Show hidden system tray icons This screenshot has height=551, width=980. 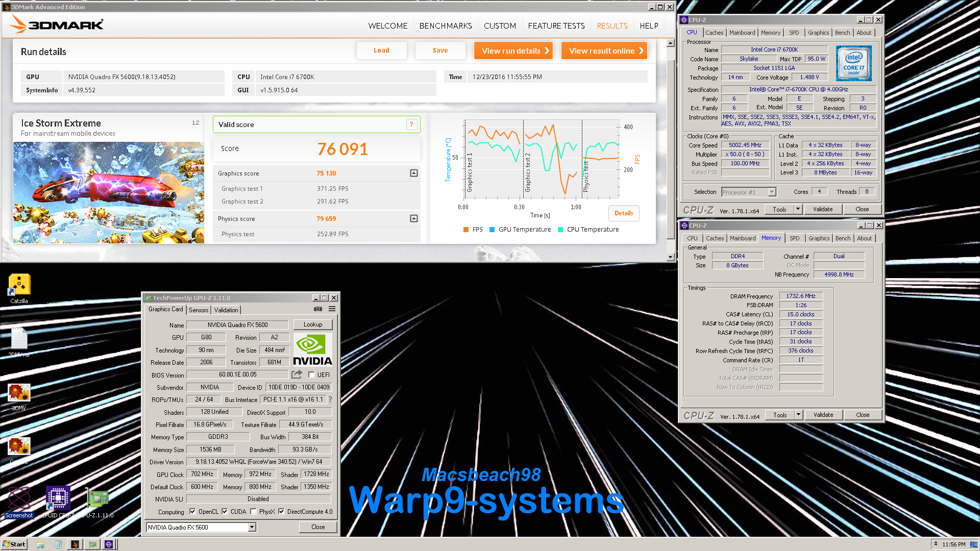tap(936, 544)
